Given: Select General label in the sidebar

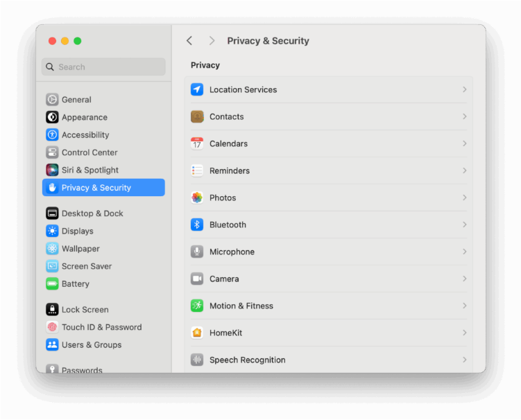Looking at the screenshot, I should tap(76, 100).
